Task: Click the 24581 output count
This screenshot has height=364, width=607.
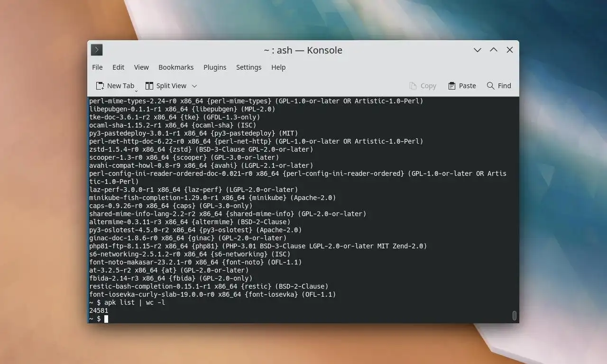Action: (99, 310)
